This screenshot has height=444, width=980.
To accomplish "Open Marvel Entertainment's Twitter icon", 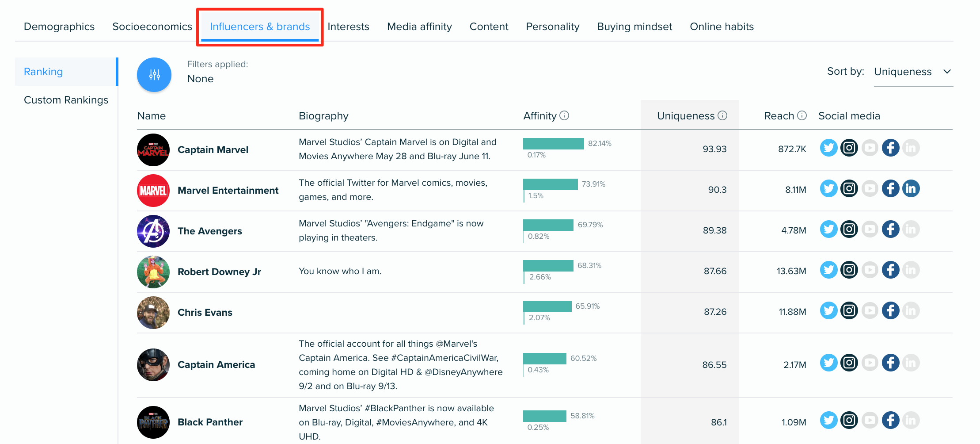I will point(828,188).
